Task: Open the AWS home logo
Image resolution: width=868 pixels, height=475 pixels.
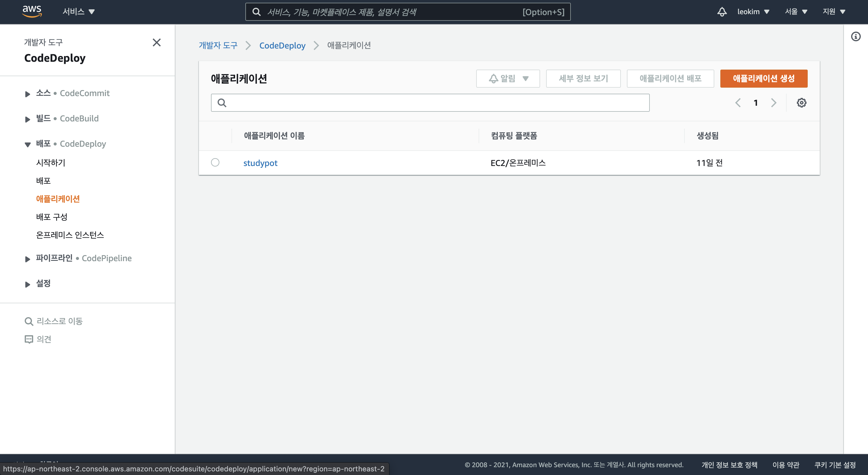Action: 32,11
